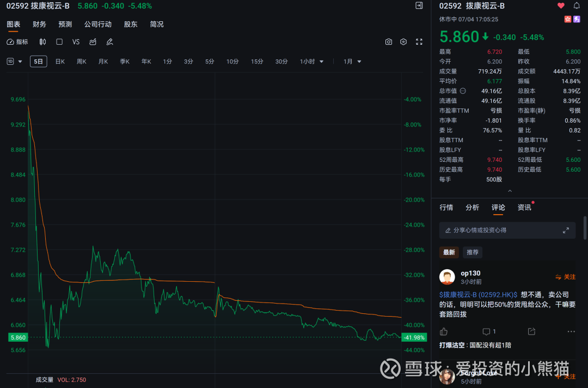
Task: Select the 日K timeframe
Action: pyautogui.click(x=60, y=62)
